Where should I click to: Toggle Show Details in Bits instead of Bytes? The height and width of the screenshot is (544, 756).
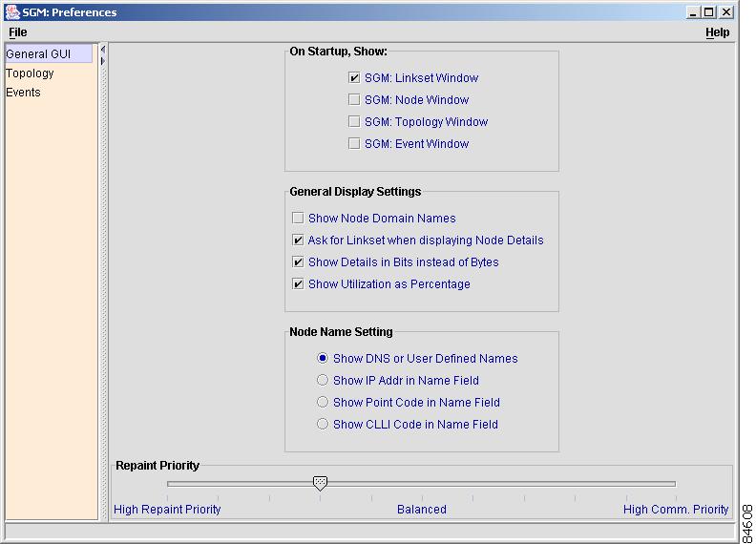[298, 262]
